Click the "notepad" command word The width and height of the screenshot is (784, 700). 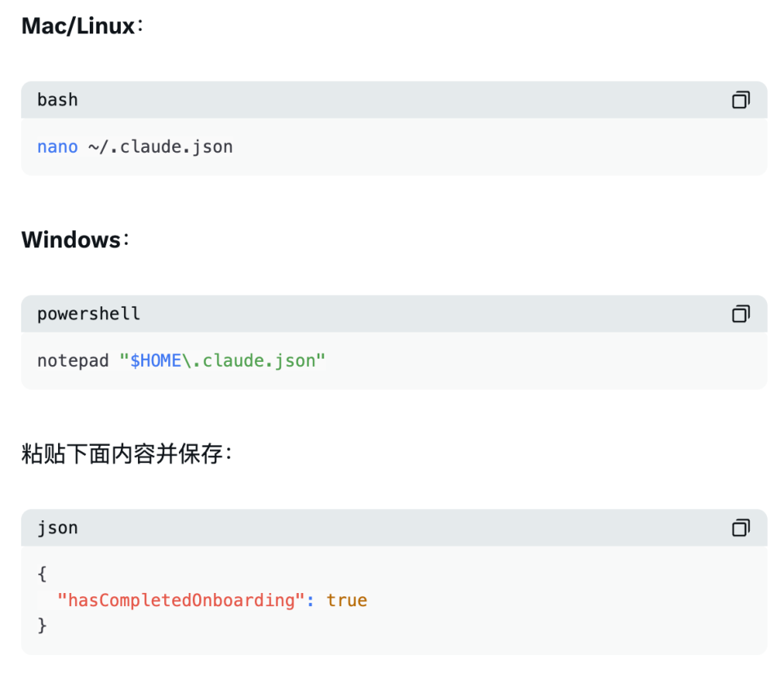73,361
